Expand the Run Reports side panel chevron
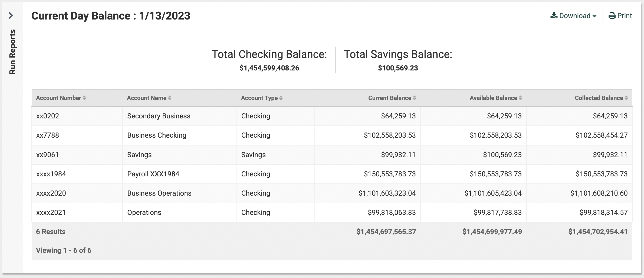Screen dimensions: 644x278 point(11,15)
